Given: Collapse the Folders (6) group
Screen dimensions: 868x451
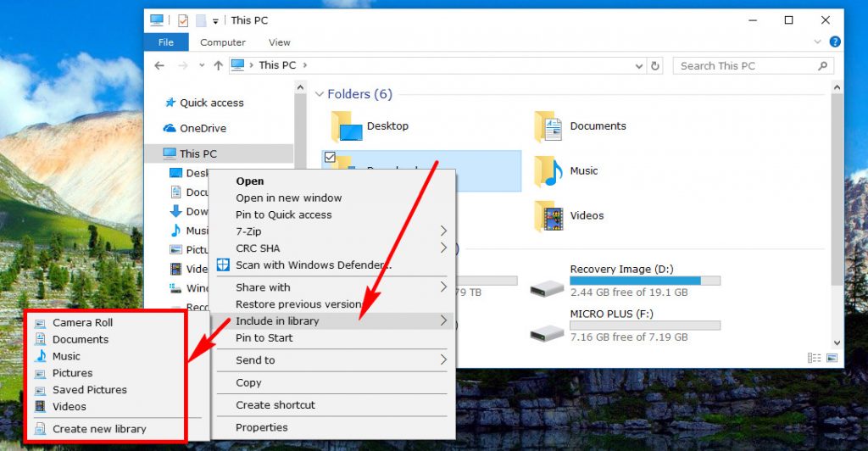Looking at the screenshot, I should (x=320, y=94).
